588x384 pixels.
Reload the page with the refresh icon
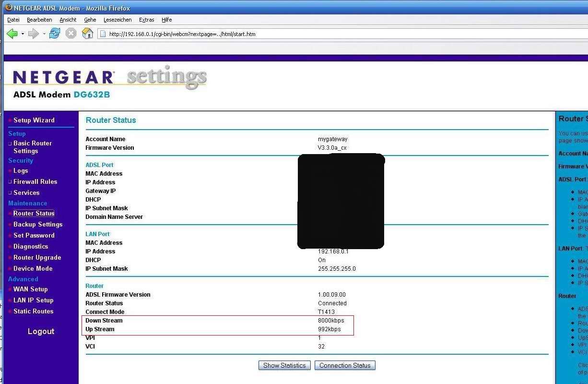pos(55,34)
